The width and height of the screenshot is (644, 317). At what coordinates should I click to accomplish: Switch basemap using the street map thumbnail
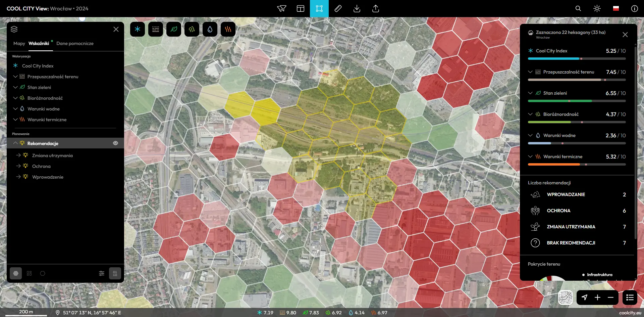coord(566,298)
